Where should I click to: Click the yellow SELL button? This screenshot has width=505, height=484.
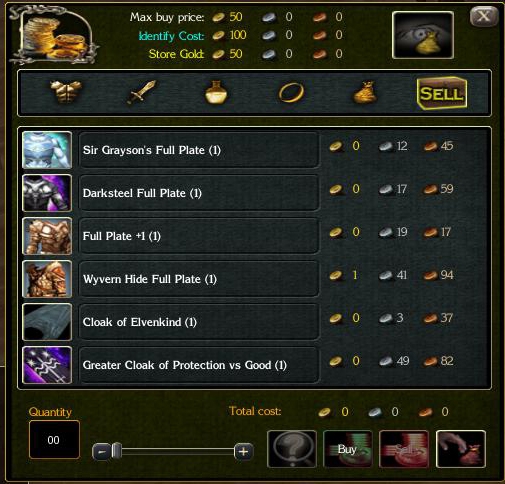(x=442, y=93)
